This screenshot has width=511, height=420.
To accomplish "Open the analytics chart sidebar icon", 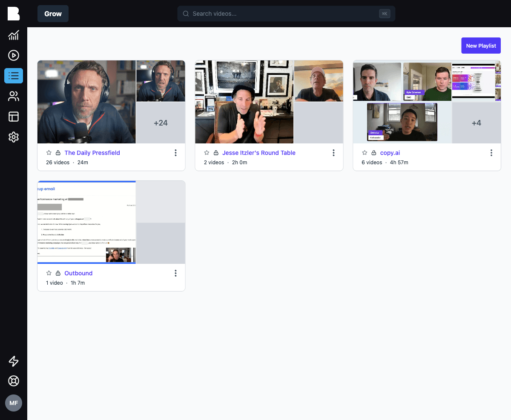I will pos(14,35).
